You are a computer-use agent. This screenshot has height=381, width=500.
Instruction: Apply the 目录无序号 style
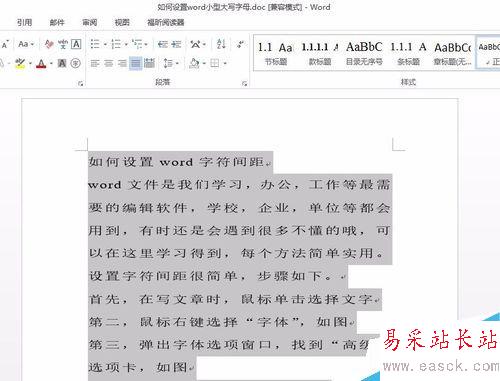tap(364, 53)
